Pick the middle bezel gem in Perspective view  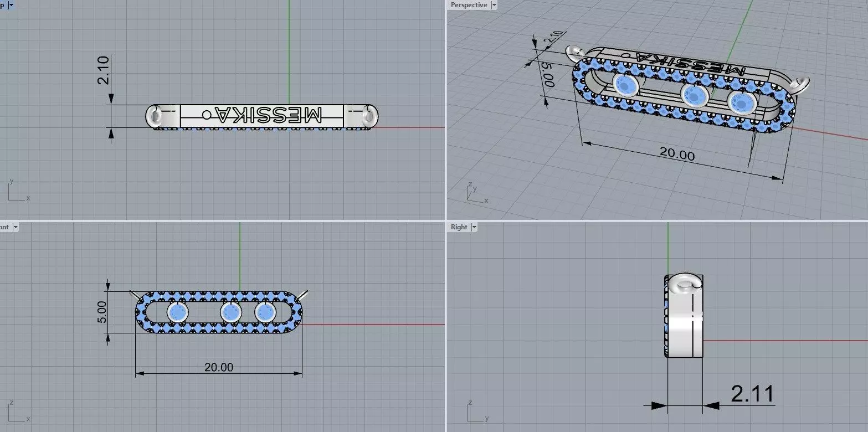695,95
